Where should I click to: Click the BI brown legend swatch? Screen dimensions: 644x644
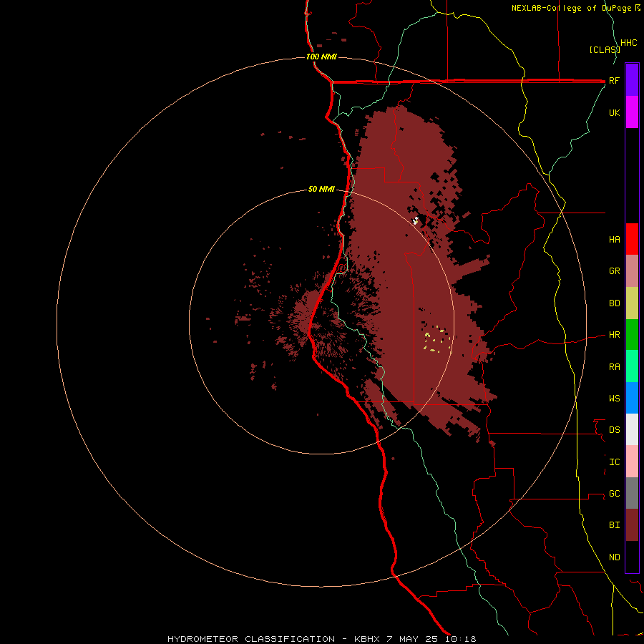pos(632,525)
